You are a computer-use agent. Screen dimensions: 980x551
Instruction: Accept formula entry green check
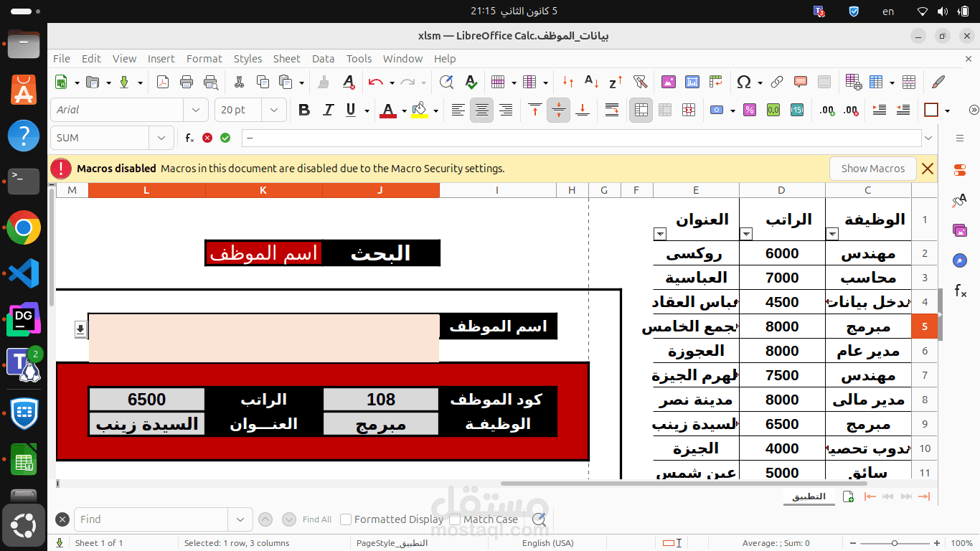click(225, 138)
